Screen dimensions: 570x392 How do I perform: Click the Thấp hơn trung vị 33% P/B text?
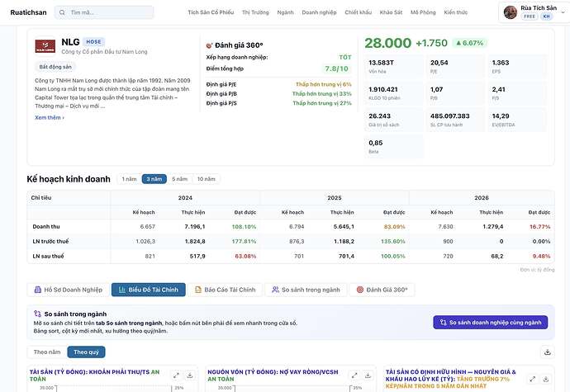pos(321,94)
